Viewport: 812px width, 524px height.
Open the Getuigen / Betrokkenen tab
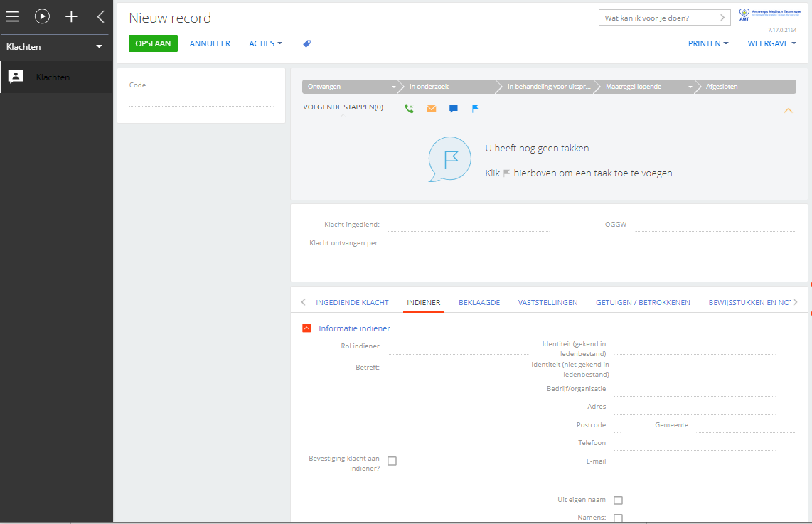pyautogui.click(x=643, y=302)
